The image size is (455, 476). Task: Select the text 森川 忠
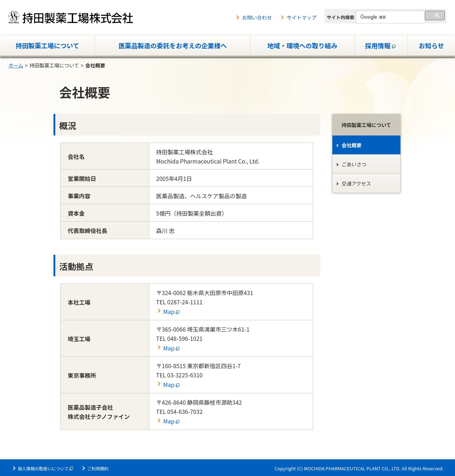(x=165, y=231)
